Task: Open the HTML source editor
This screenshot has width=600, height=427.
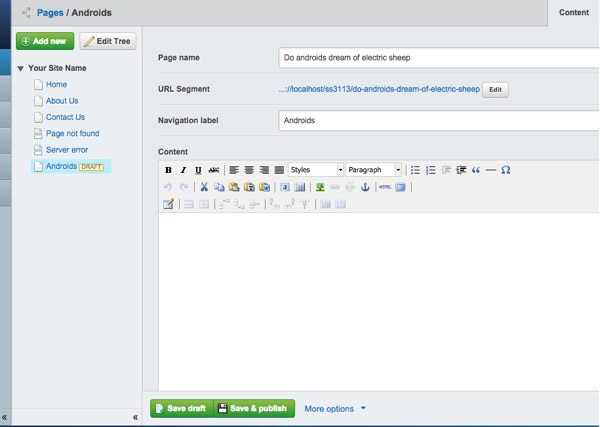Action: tap(384, 187)
